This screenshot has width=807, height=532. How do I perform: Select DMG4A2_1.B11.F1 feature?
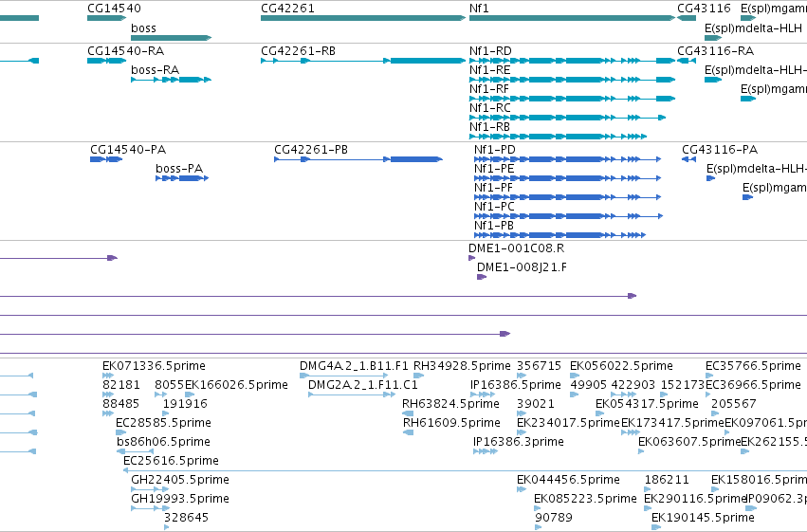tap(344, 376)
